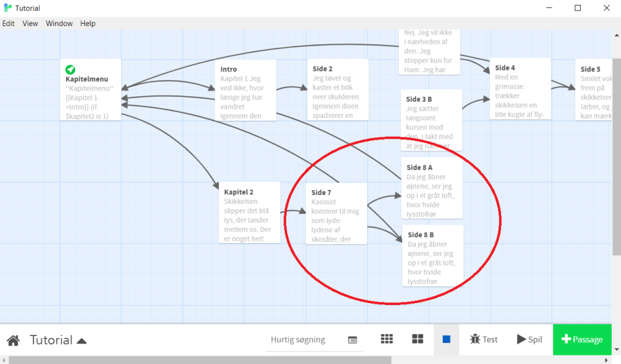Image resolution: width=621 pixels, height=364 pixels.
Task: Open the Edit menu
Action: 8,24
